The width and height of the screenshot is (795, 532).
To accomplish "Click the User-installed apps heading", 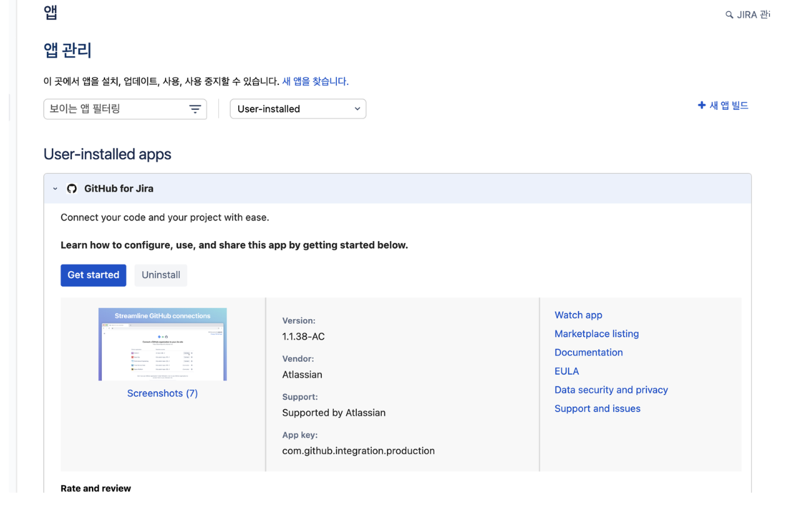I will tap(107, 154).
